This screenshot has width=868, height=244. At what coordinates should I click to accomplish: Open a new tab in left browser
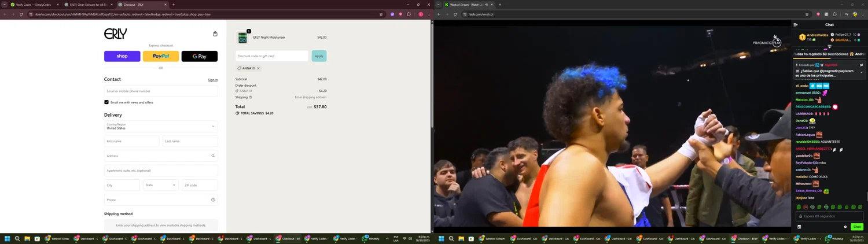tap(174, 5)
